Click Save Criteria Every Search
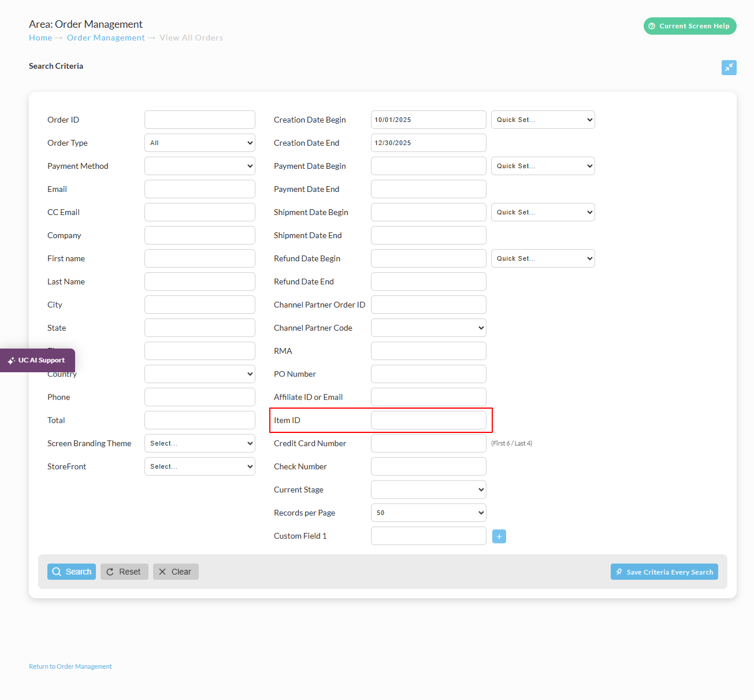The image size is (754, 700). coord(664,572)
